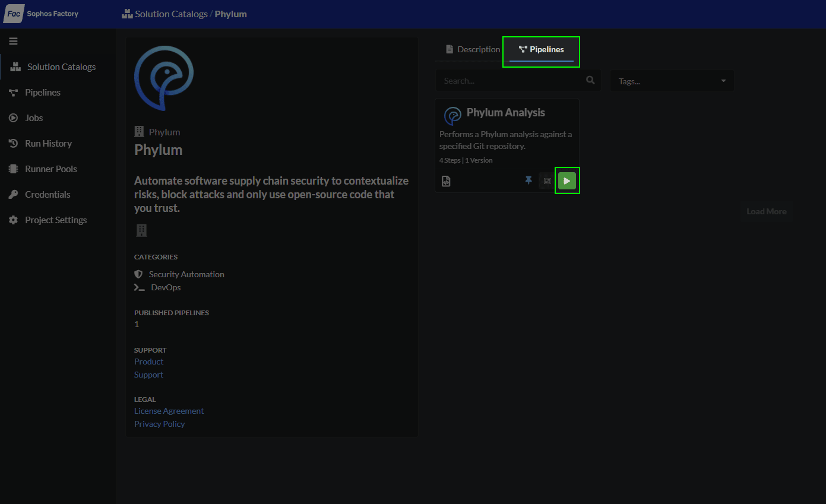Go to Jobs in the sidebar

point(26,118)
